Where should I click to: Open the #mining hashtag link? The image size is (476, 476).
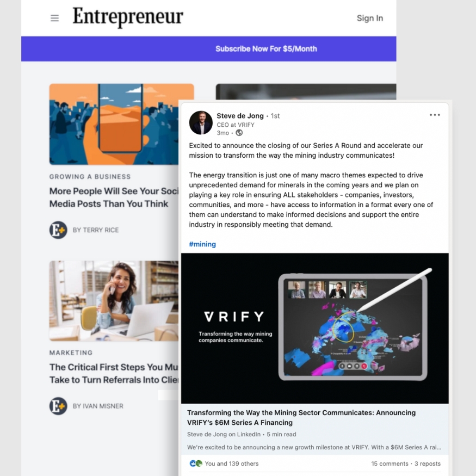coord(202,244)
